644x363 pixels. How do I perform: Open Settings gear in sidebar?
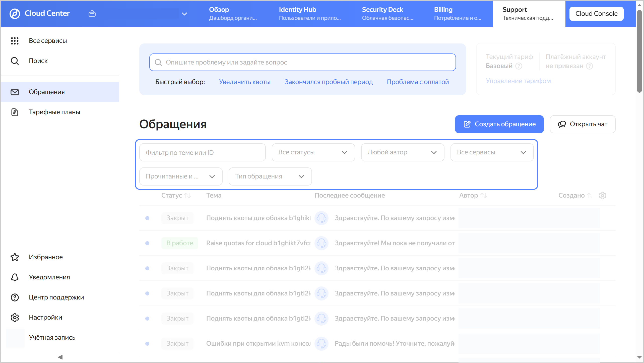[x=15, y=317]
